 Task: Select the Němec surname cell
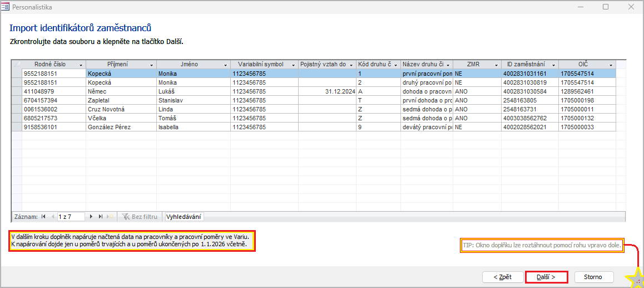pos(121,91)
